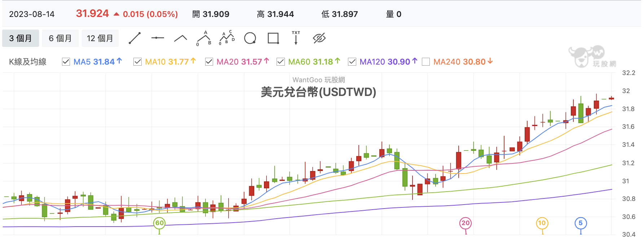Choose the rectangle drawing tool
Image resolution: width=644 pixels, height=241 pixels.
coord(273,38)
